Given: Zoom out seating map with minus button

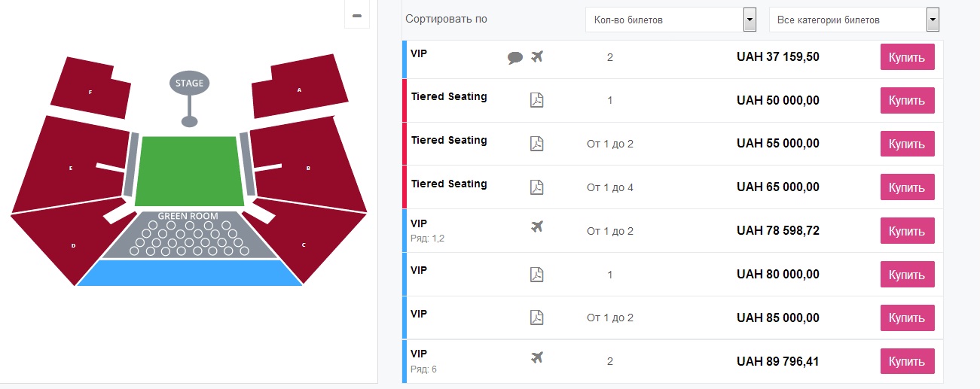Looking at the screenshot, I should (357, 16).
